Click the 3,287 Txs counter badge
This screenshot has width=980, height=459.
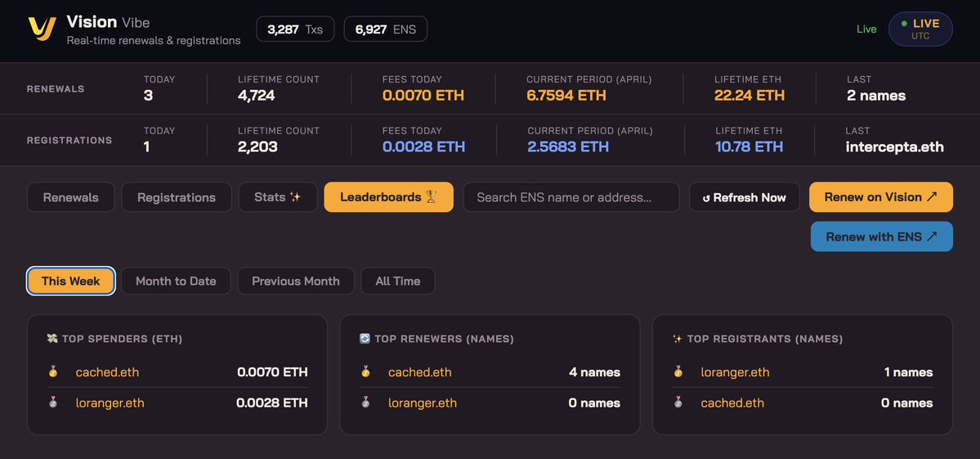click(295, 29)
